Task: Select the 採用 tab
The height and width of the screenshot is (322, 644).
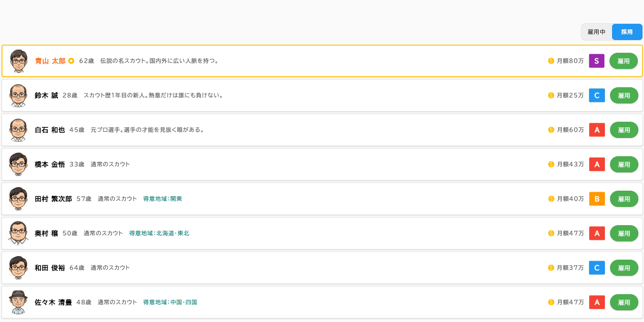Action: pos(627,32)
